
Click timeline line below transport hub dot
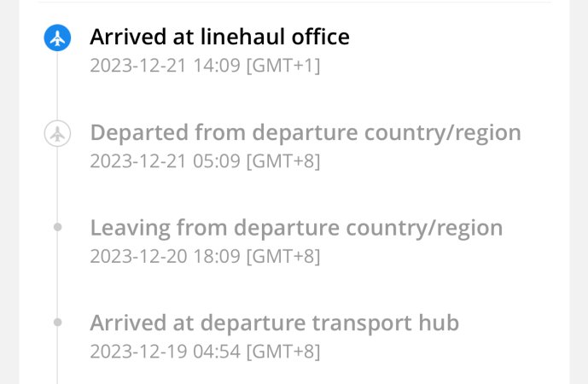(57, 355)
